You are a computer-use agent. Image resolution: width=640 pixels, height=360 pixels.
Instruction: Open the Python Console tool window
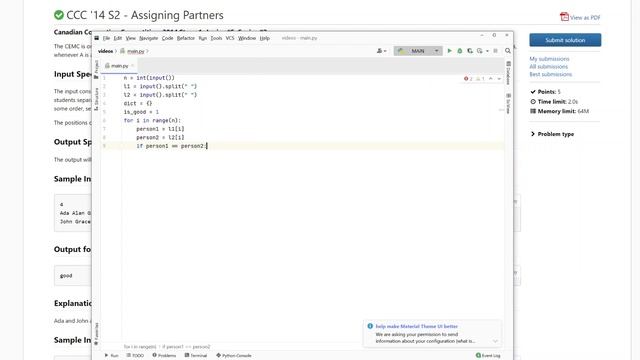click(x=234, y=356)
